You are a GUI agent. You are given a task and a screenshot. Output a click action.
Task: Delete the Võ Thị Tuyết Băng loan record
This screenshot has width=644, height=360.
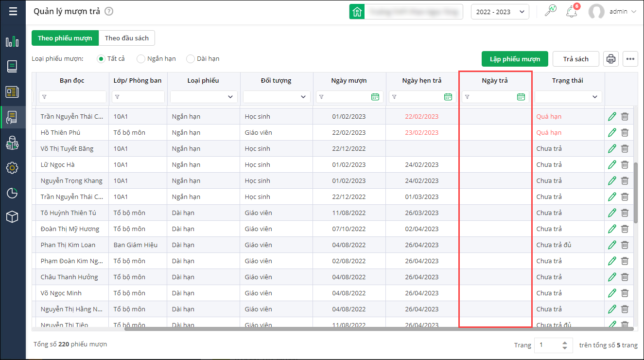(x=625, y=148)
